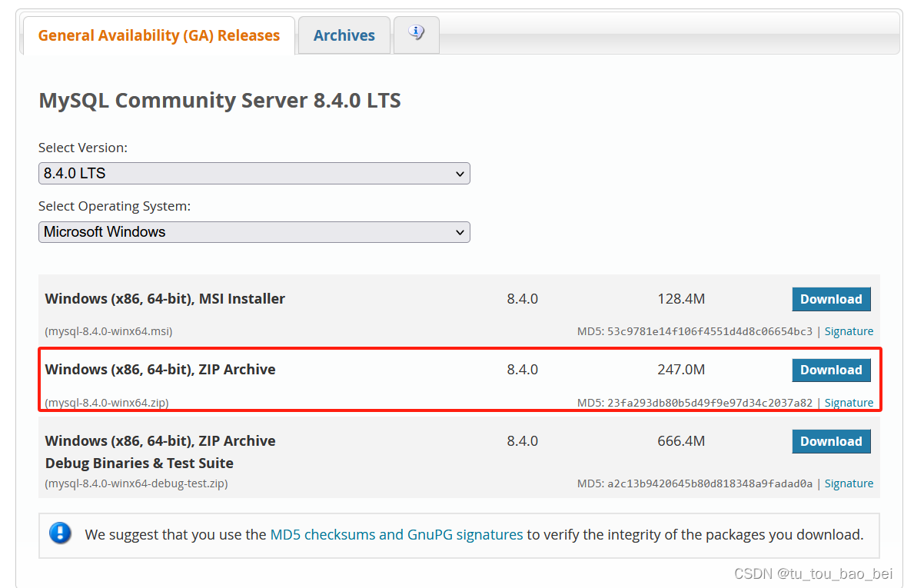Open Signature link for the debug-test zip

pos(849,483)
